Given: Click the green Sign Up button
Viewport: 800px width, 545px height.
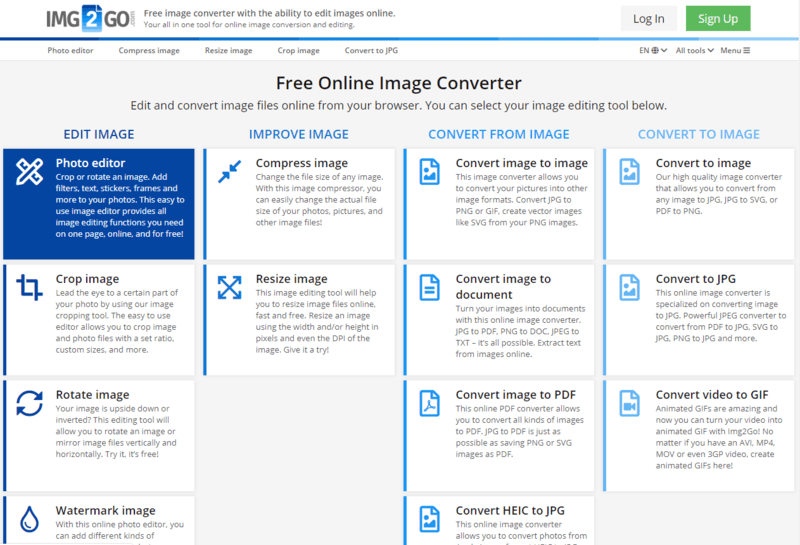Looking at the screenshot, I should click(x=718, y=19).
